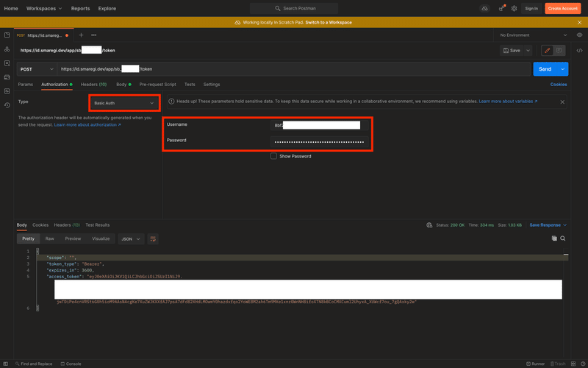Screen dimensions: 588x368
Task: Click the network globe icon near Status
Action: click(429, 225)
